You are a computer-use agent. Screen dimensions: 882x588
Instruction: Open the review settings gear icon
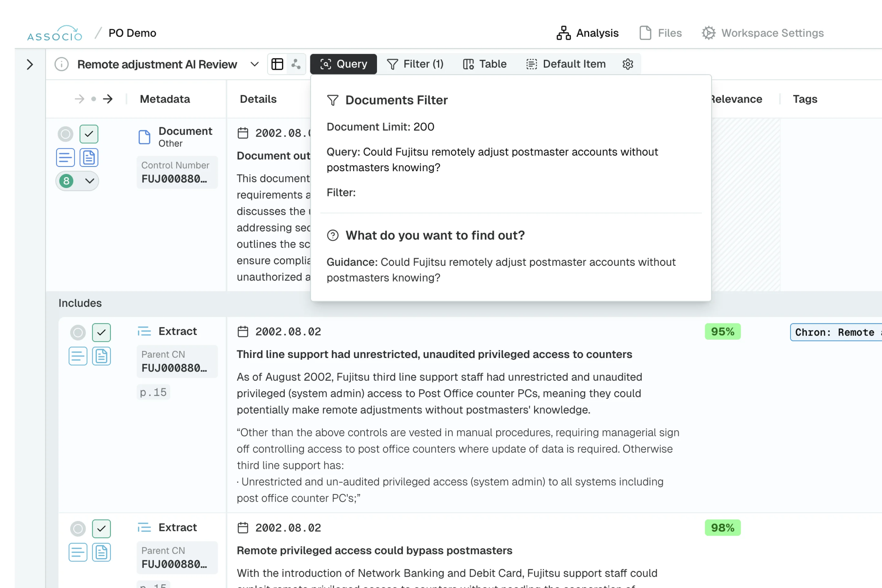(x=628, y=64)
